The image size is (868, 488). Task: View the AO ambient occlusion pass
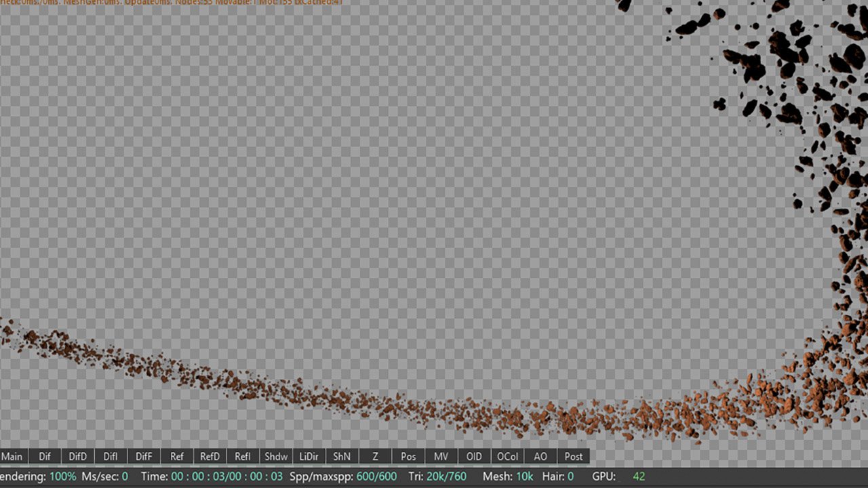click(x=540, y=457)
